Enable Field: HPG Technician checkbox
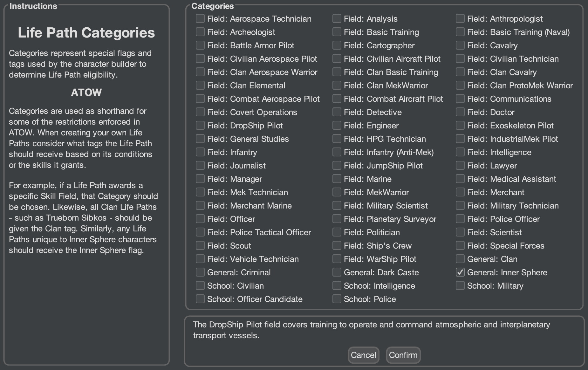Image resolution: width=588 pixels, height=370 pixels. (337, 139)
